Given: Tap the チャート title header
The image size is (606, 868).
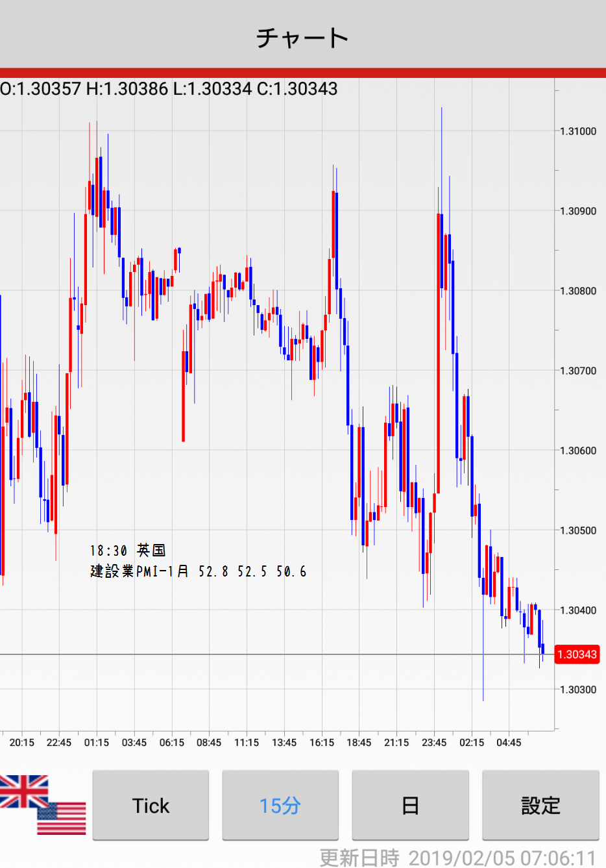Looking at the screenshot, I should tap(303, 38).
